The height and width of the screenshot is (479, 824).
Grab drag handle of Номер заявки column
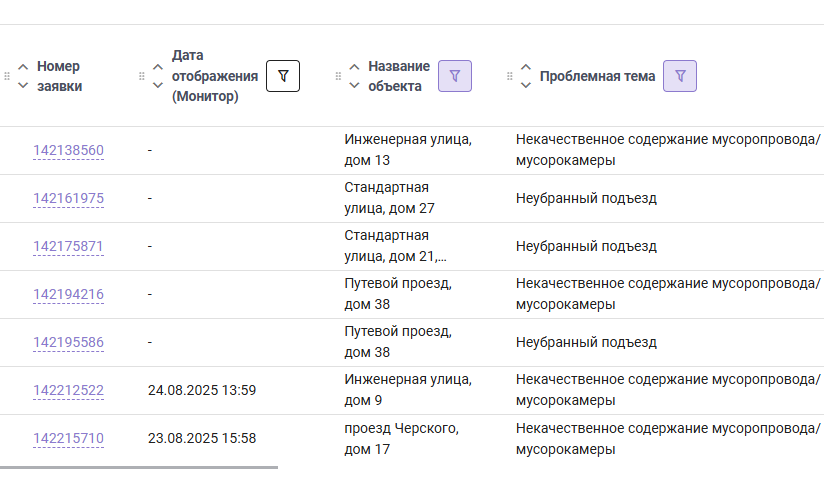pos(7,76)
